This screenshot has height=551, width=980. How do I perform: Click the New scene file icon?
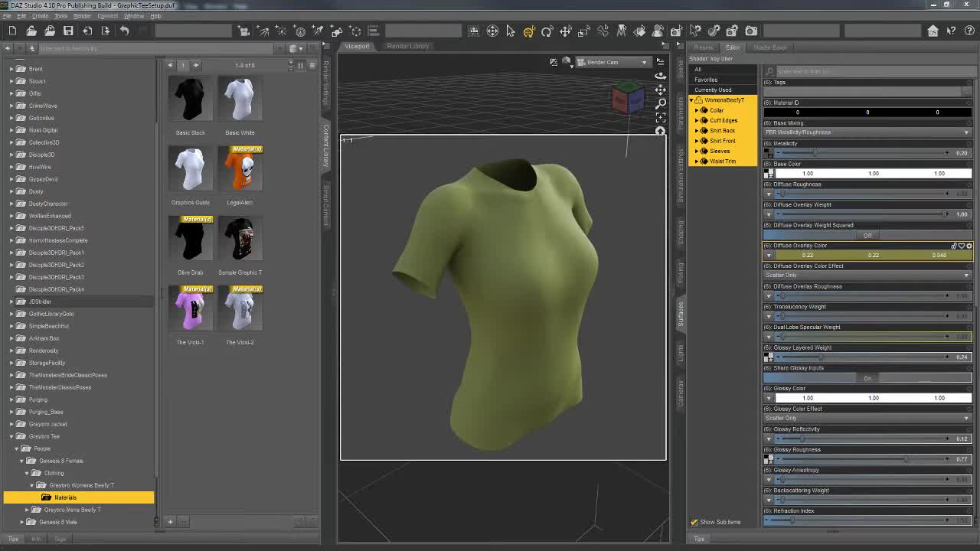pos(12,31)
